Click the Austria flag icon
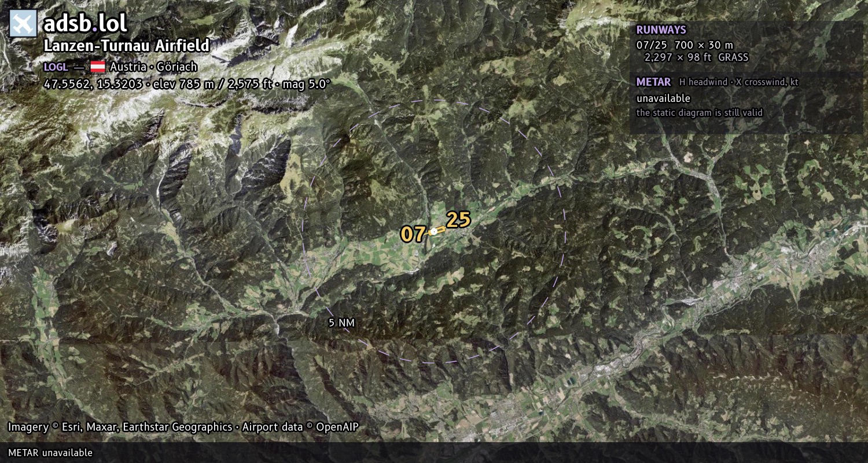This screenshot has width=868, height=463. 97,67
